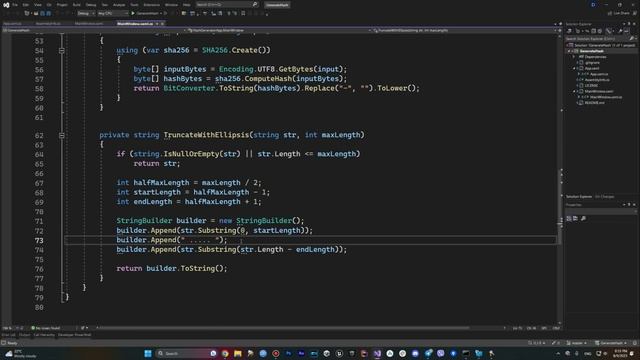The height and width of the screenshot is (360, 640).
Task: Open Chrome from the taskbar
Action: (225, 353)
